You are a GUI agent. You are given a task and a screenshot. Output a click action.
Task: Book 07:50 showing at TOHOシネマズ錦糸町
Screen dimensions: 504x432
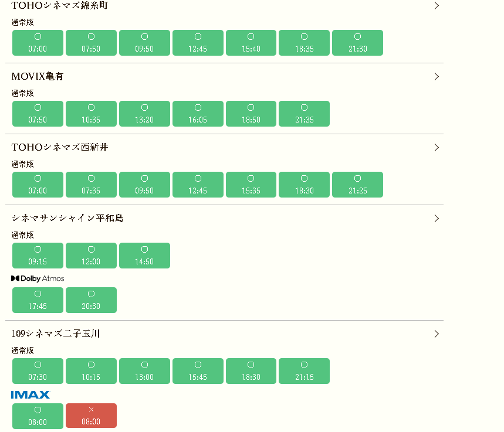tap(91, 43)
